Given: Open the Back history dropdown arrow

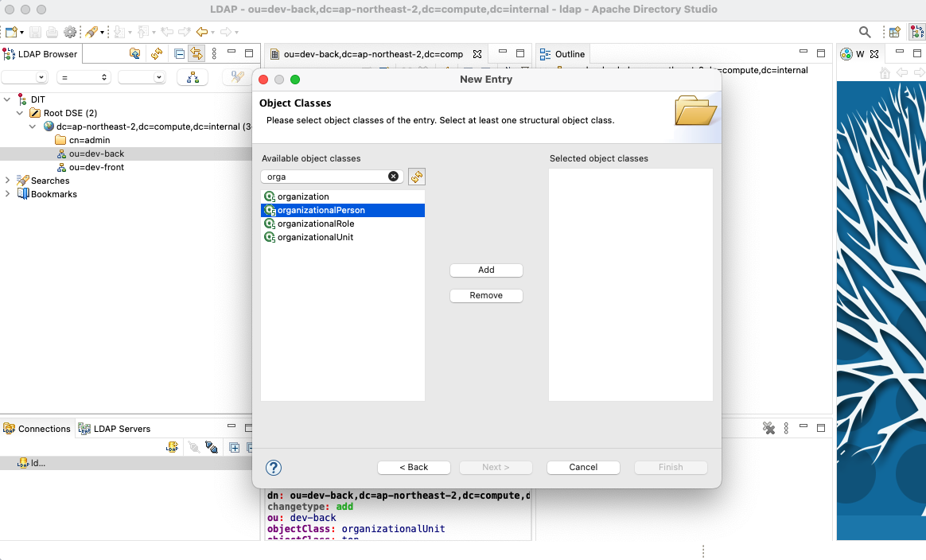Looking at the screenshot, I should [212, 33].
